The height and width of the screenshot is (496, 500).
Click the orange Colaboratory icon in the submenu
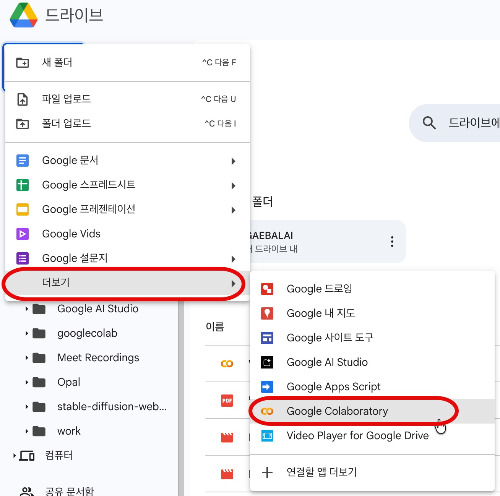(267, 411)
